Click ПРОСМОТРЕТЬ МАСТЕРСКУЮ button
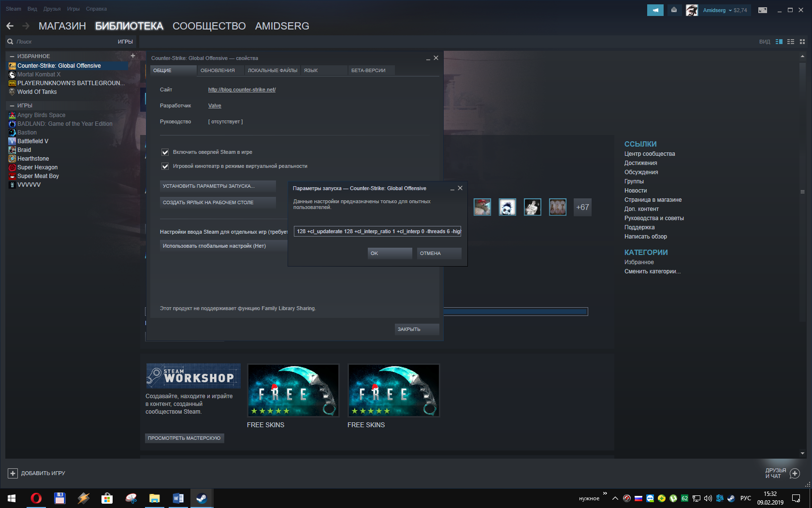Image resolution: width=812 pixels, height=508 pixels. tap(184, 438)
